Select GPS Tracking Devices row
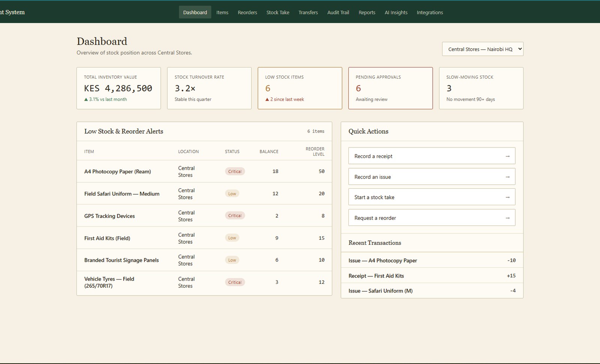The height and width of the screenshot is (364, 600). pos(204,216)
